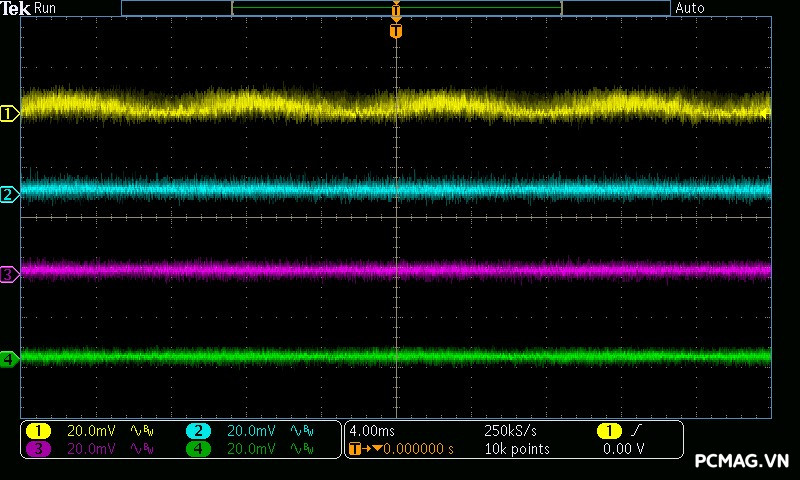Click channel 1 bandwidth limit icon
Screen dimensions: 800x480
142,431
